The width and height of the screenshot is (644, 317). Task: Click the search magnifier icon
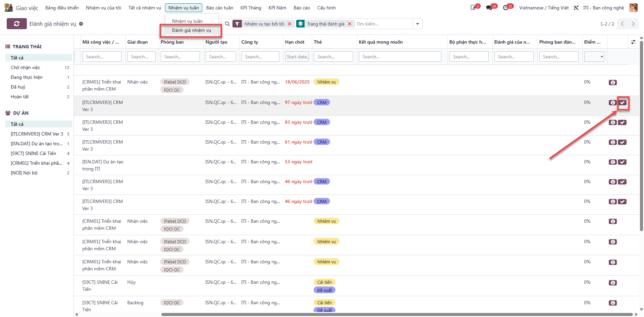point(227,24)
